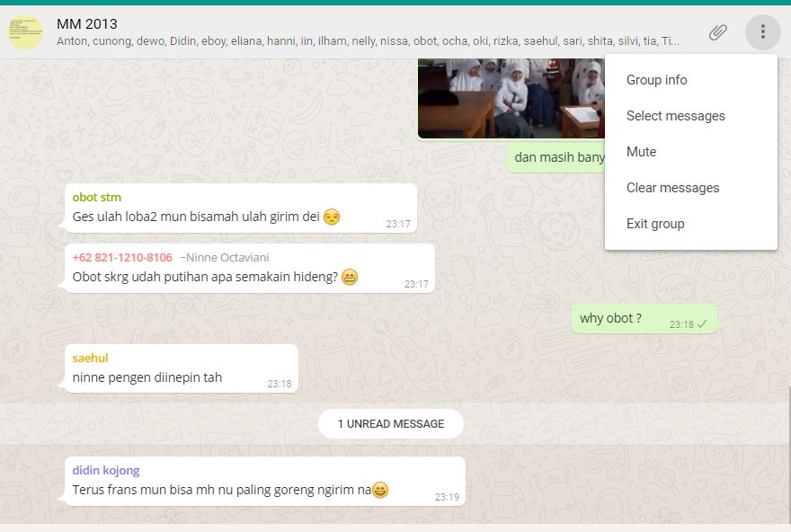Close the three-dot menu button
791x532 pixels.
pos(763,31)
